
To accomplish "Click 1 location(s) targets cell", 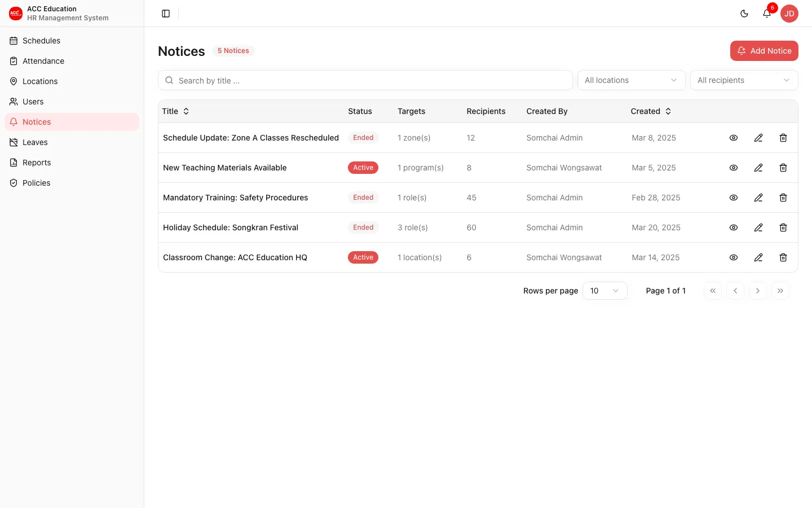I will coord(420,257).
